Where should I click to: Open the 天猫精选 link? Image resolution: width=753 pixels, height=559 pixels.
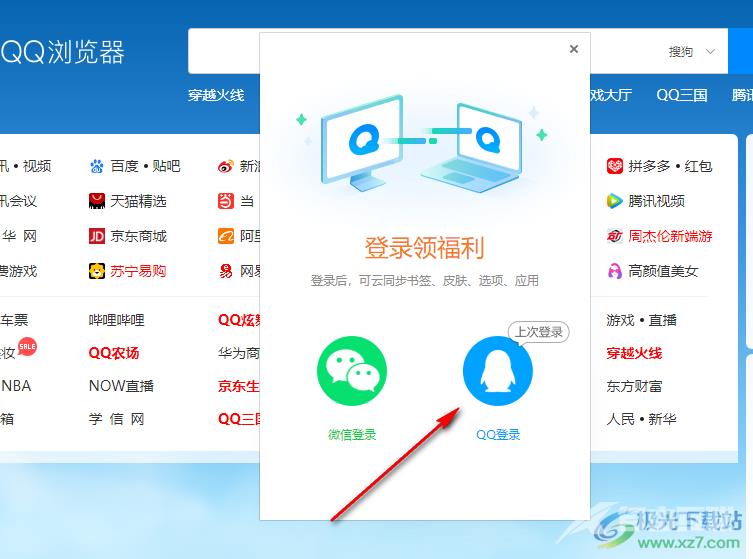(x=138, y=201)
